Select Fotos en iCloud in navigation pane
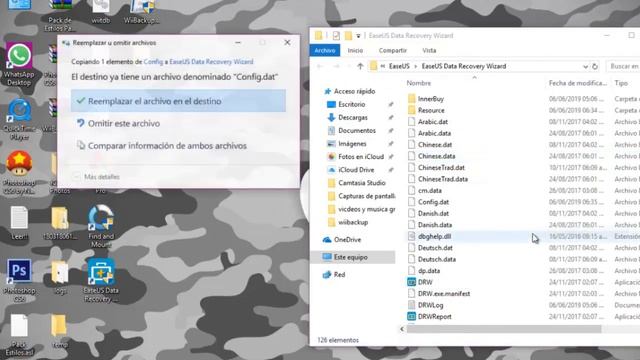Viewport: 640px width, 360px height. point(361,157)
